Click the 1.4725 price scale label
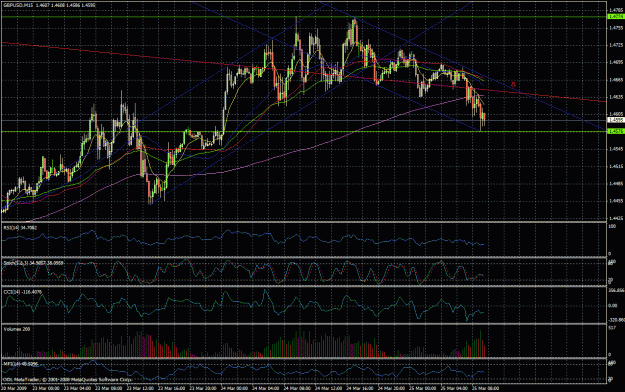Screen dimensions: 625x392 (616, 45)
